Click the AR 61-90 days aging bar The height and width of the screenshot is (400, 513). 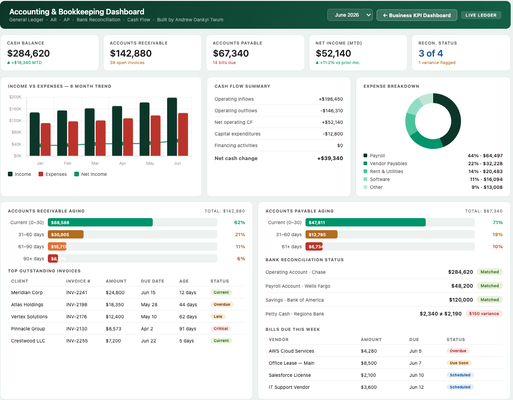(x=57, y=247)
